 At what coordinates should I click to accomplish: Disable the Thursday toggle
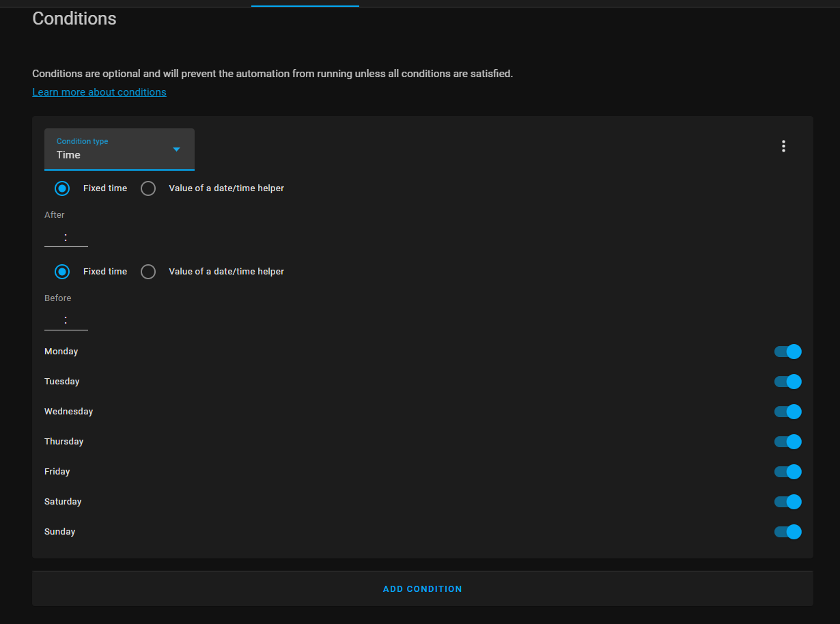tap(787, 441)
